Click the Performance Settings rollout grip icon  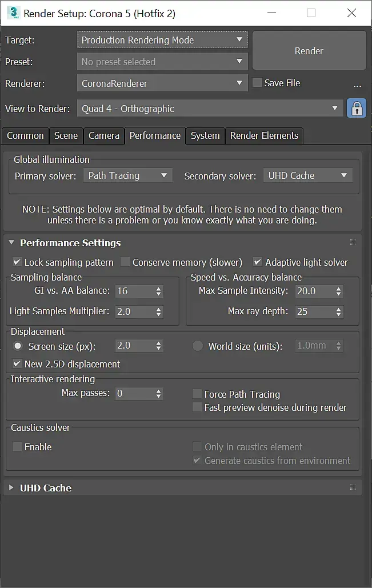353,242
